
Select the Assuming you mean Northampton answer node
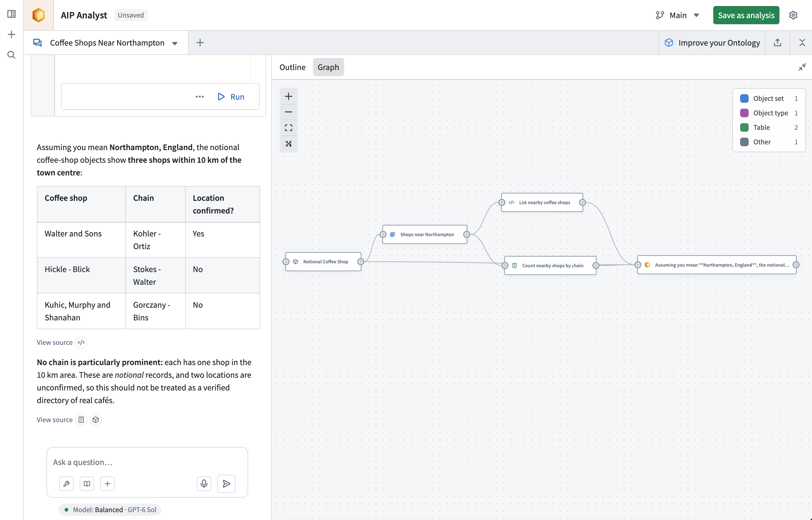[717, 265]
